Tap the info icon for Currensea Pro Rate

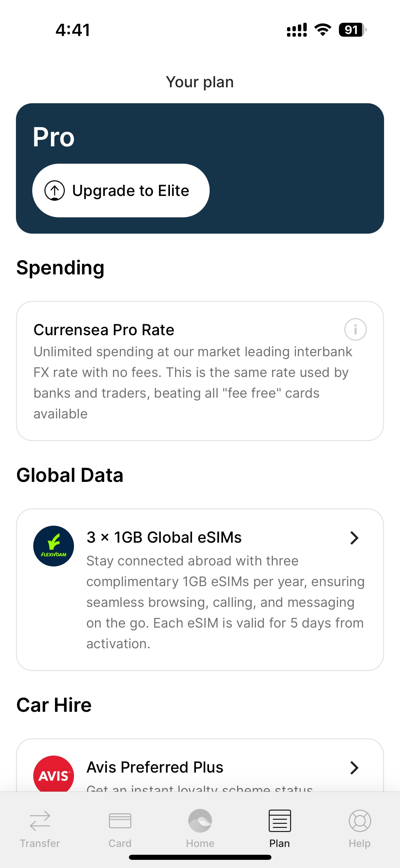[x=355, y=329]
